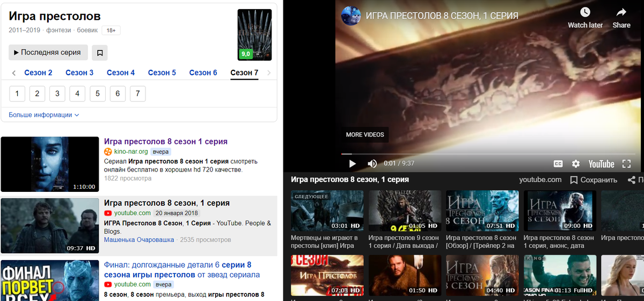Open the 01:13 HD related thumbnail
644x301 pixels.
click(560, 275)
